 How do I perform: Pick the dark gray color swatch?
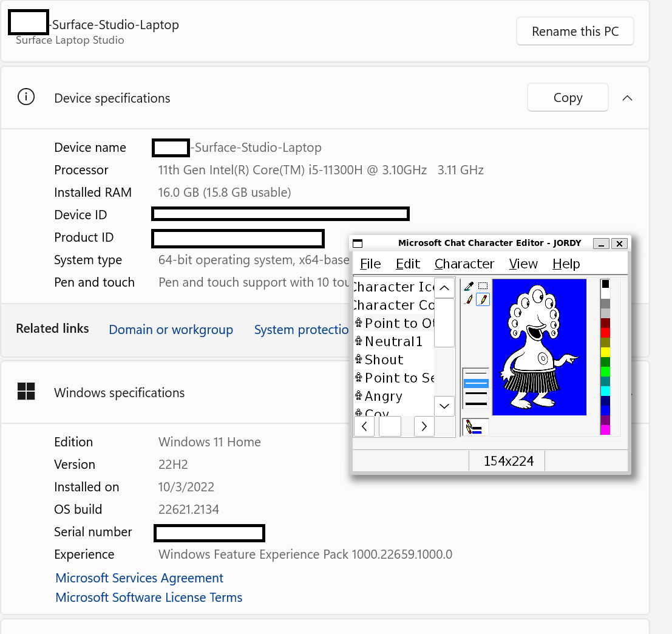coord(605,304)
